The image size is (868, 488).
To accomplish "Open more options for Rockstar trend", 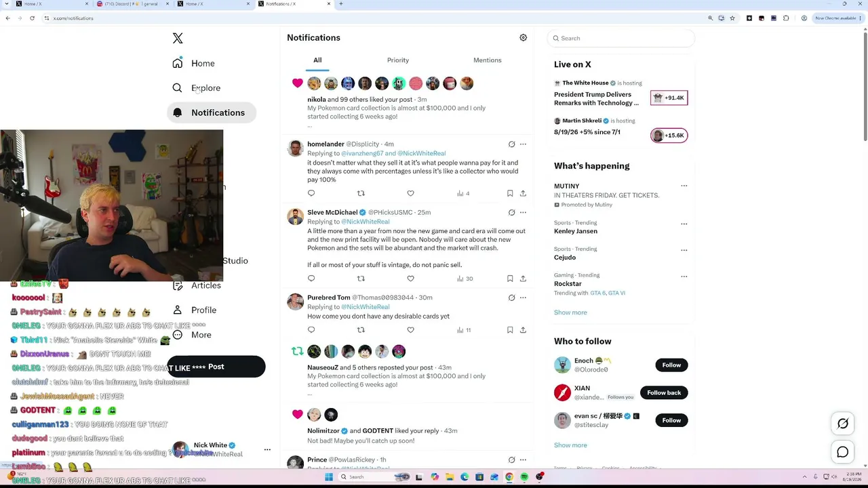I will (684, 277).
